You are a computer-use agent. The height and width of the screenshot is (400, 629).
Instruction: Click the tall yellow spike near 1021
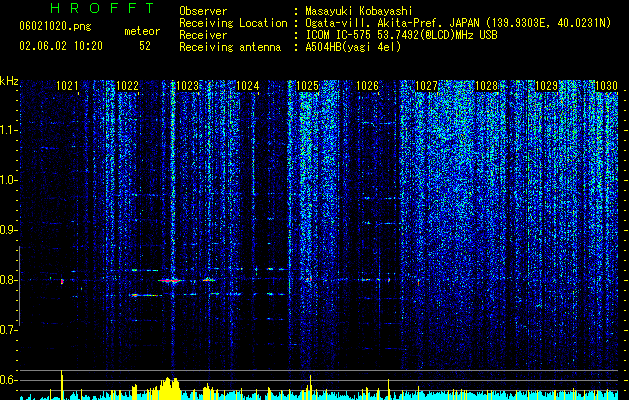click(x=62, y=384)
